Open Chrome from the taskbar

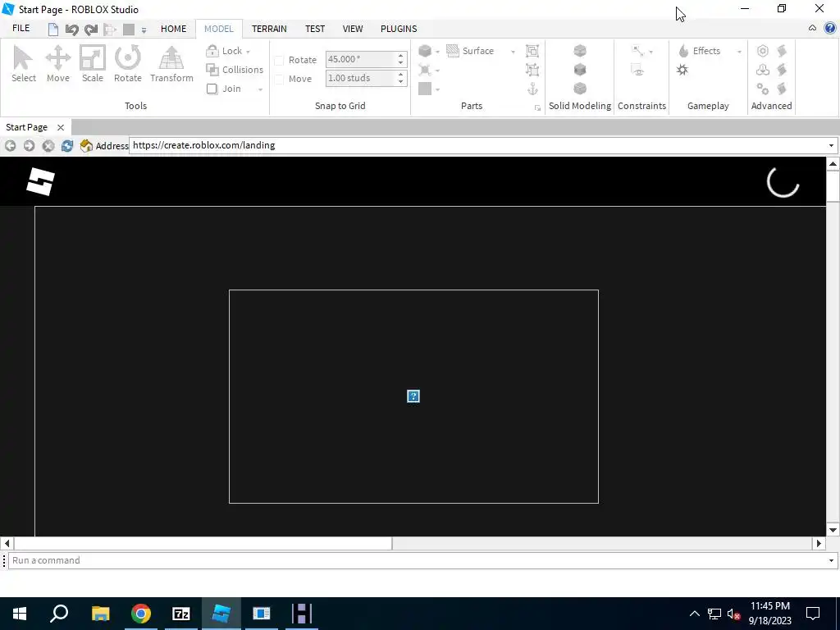click(141, 614)
